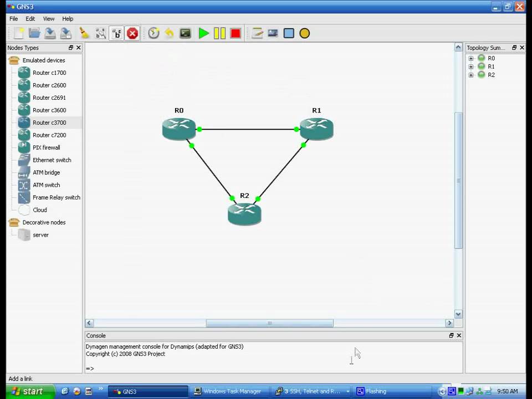Select Router c2600 node type
Viewport: 532px width, 399px height.
pyautogui.click(x=49, y=85)
